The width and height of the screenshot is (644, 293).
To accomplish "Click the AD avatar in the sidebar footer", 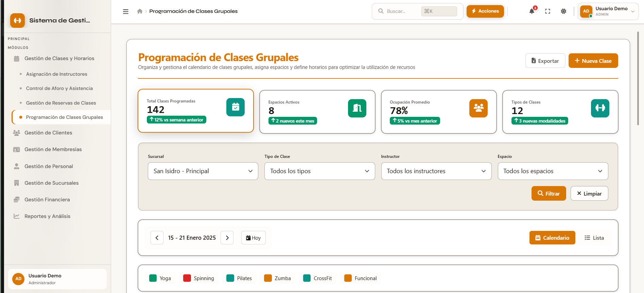I will pyautogui.click(x=18, y=279).
